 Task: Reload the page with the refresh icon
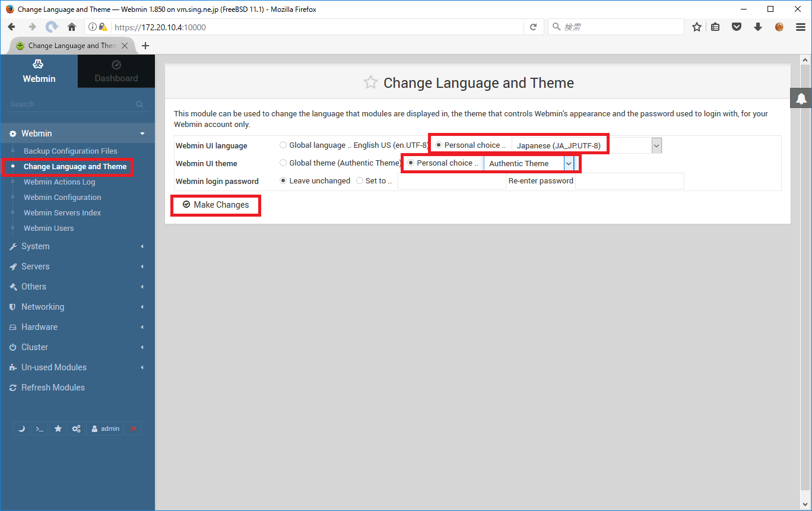533,27
